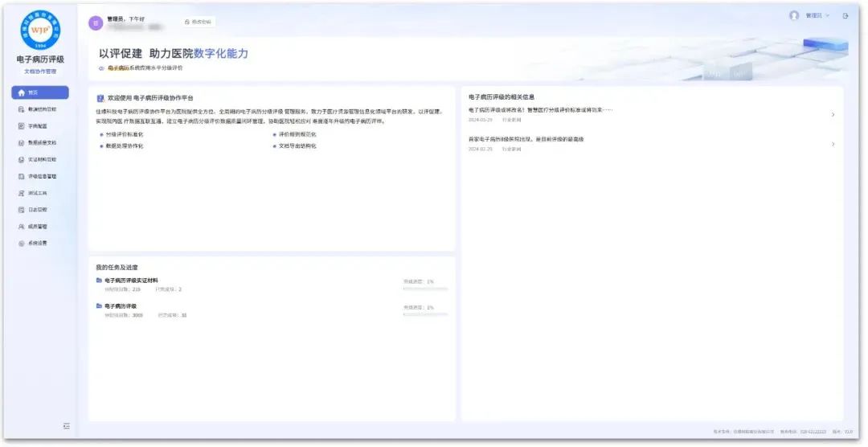The width and height of the screenshot is (868, 447).
Task: Click the round WJP logo
Action: (40, 30)
